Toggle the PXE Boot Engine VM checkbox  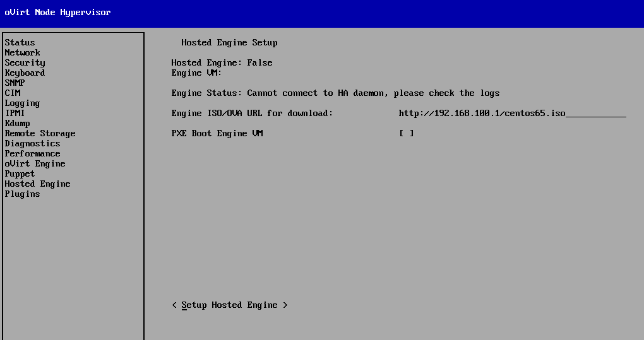click(x=406, y=133)
